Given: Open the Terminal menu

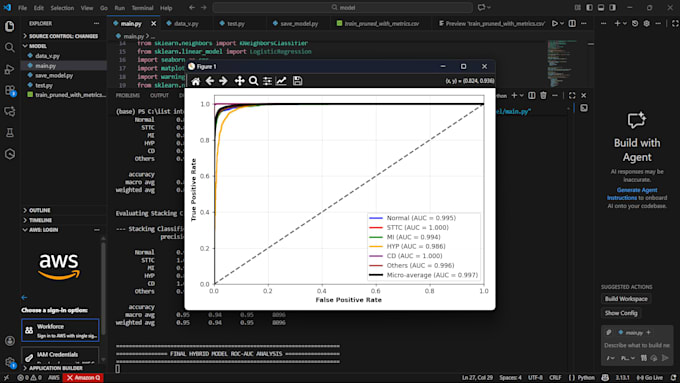Looking at the screenshot, I should tap(142, 8).
